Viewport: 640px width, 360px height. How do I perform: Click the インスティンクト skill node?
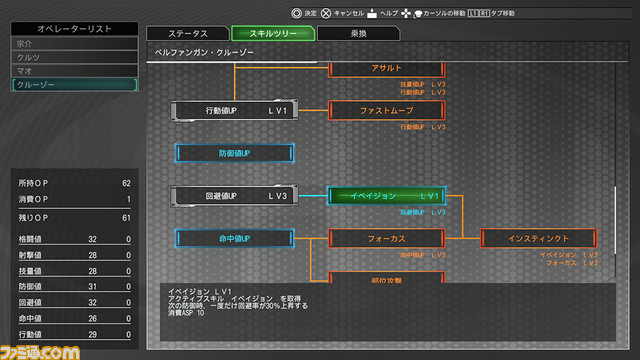point(538,238)
